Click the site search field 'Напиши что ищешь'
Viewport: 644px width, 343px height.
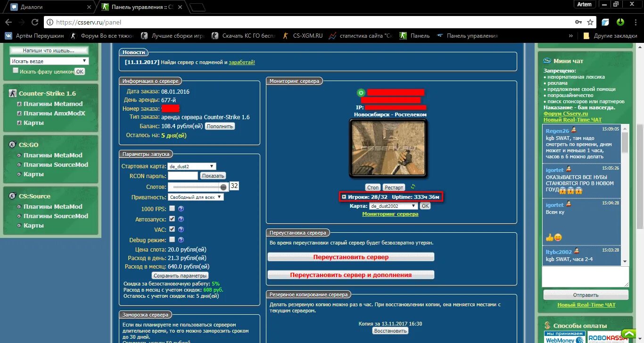pos(49,50)
